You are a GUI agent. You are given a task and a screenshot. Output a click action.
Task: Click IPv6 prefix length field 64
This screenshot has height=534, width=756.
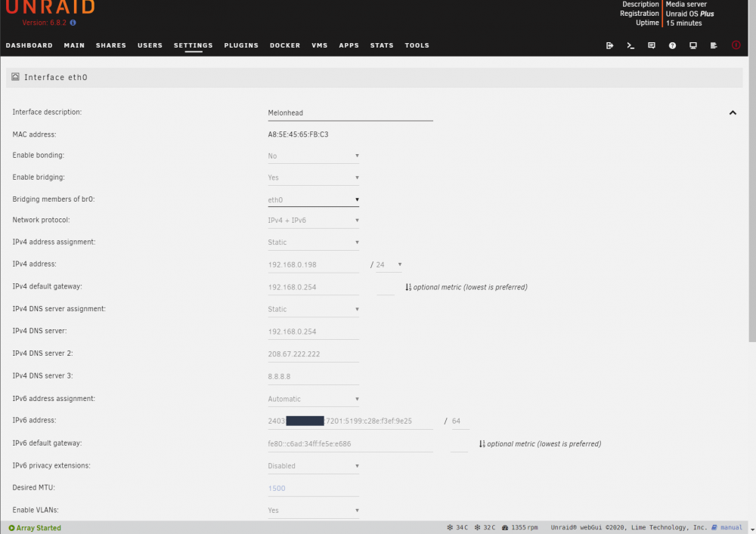[x=460, y=421]
